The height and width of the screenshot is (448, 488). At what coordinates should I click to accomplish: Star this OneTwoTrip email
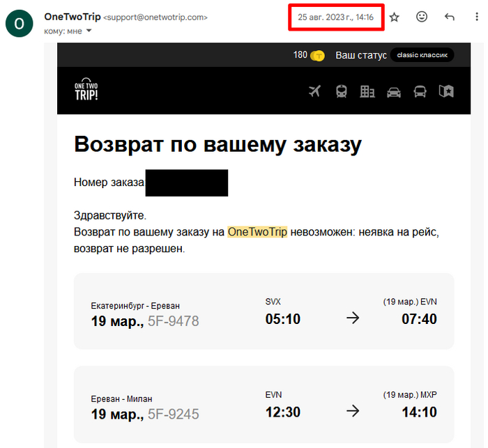[395, 17]
